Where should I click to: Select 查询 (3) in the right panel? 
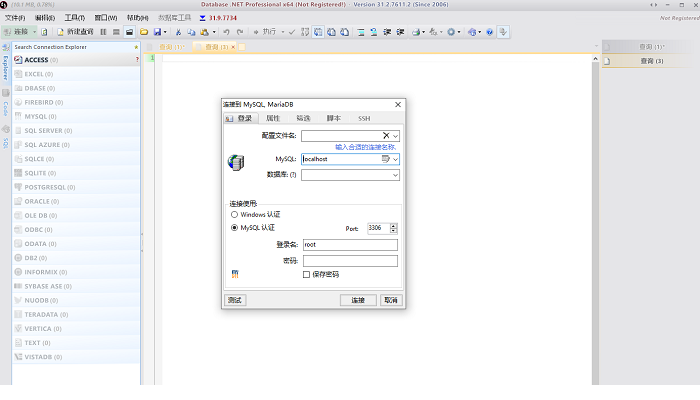[x=650, y=61]
